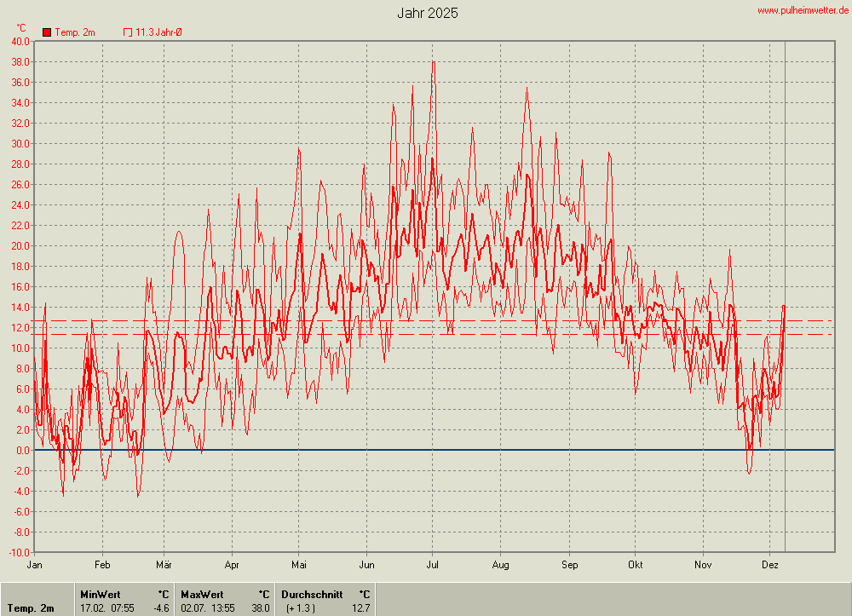Click the Dez label on the month axis
The image size is (852, 616).
(x=770, y=565)
